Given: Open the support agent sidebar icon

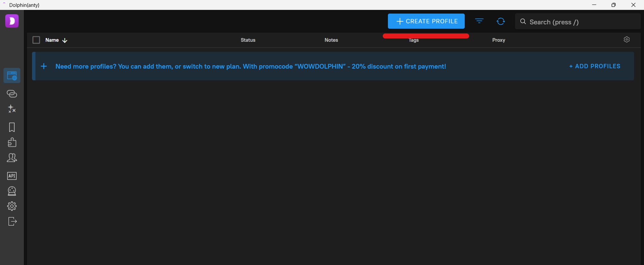Looking at the screenshot, I should [12, 191].
